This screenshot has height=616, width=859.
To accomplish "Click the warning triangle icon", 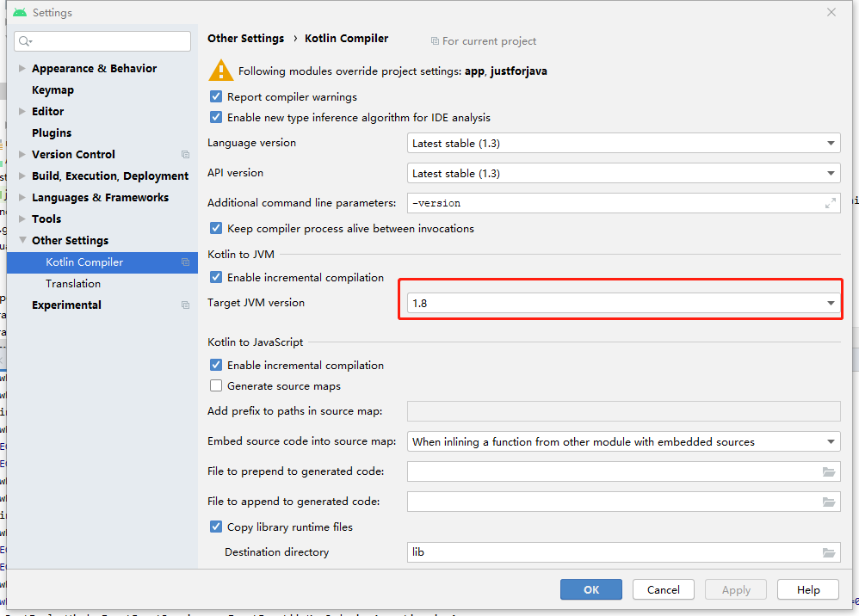I will [220, 71].
